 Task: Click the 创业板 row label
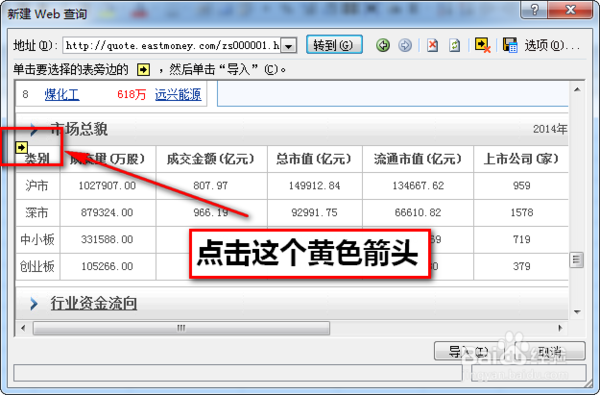[x=37, y=266]
